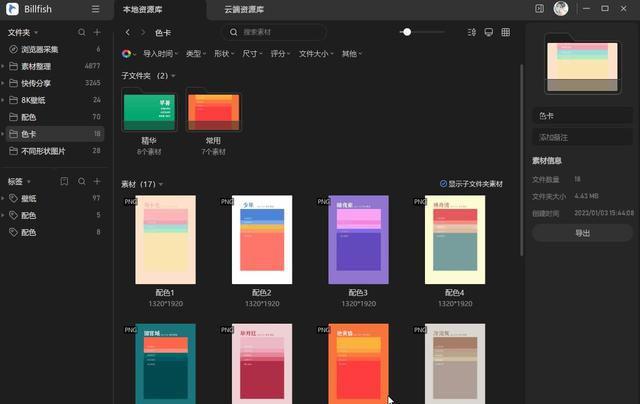Expand the 壁纸 tag arrow
Image resolution: width=640 pixels, height=404 pixels.
[x=3, y=198]
